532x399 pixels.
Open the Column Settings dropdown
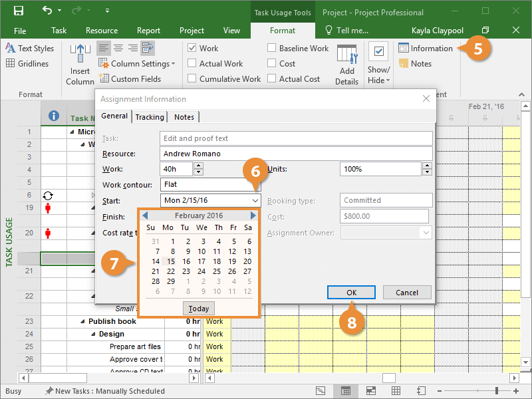coord(137,64)
